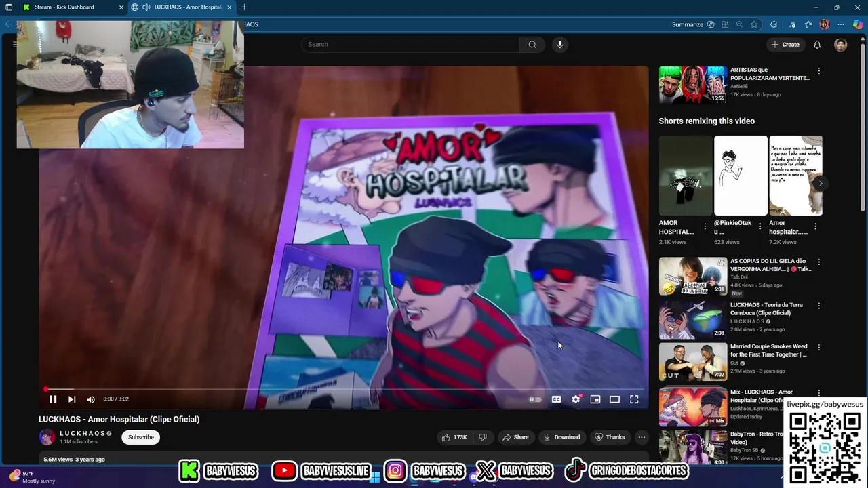Image resolution: width=868 pixels, height=488 pixels.
Task: Open the YouTube account avatar menu
Action: coord(841,45)
